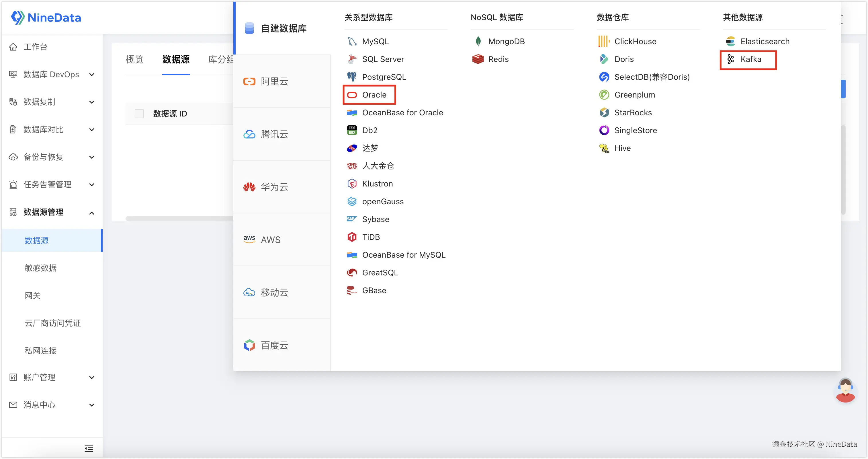The image size is (868, 459).
Task: Select the Redis icon under NoSQL
Action: tap(478, 59)
